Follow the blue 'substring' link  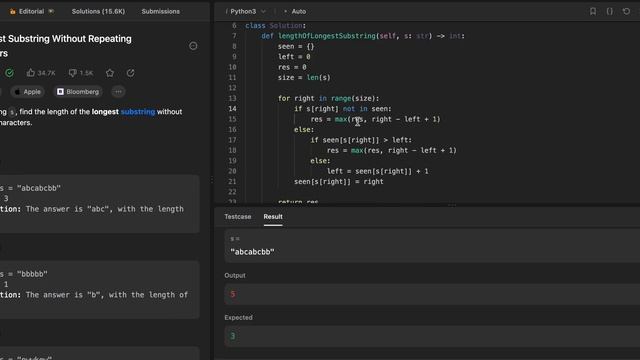[x=138, y=111]
